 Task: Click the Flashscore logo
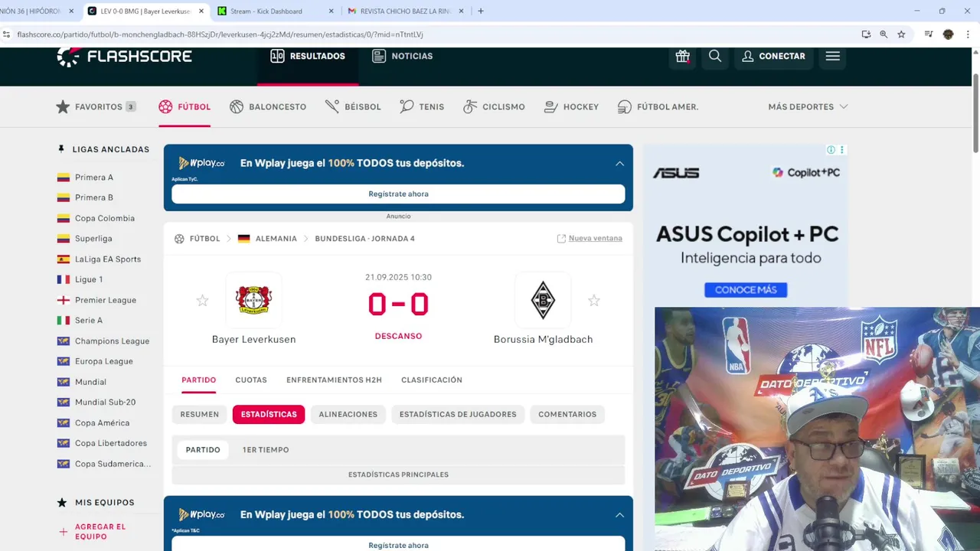pos(124,56)
